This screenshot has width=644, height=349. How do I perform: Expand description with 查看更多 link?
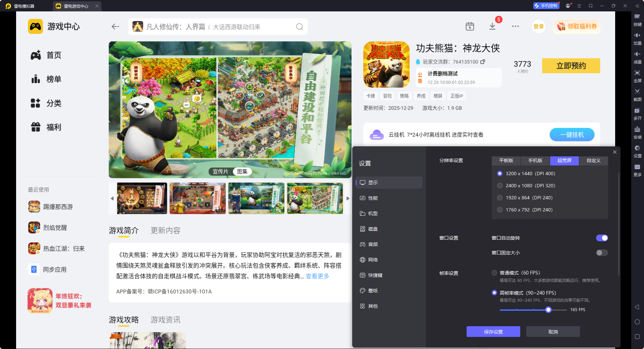[x=317, y=276]
